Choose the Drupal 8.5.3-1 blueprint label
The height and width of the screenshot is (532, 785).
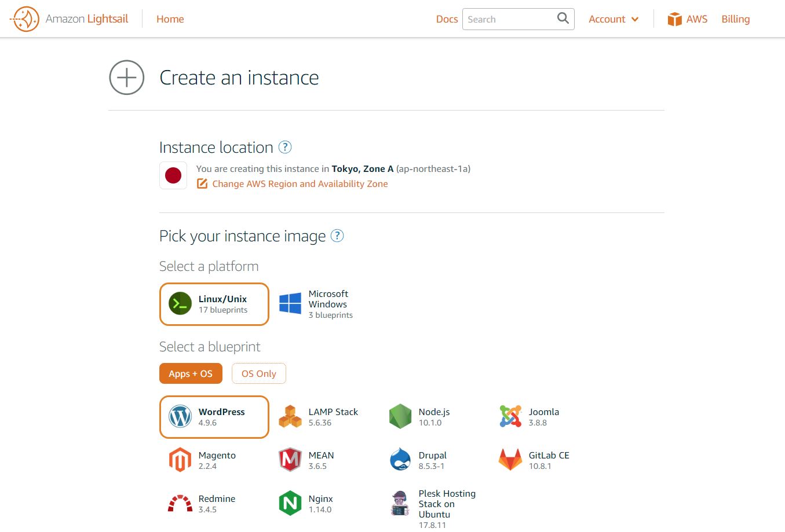tap(433, 460)
